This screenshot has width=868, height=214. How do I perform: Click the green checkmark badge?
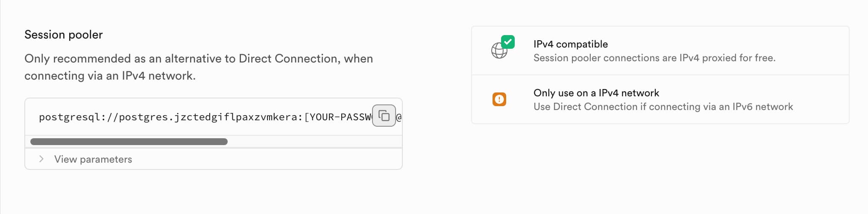pyautogui.click(x=508, y=42)
